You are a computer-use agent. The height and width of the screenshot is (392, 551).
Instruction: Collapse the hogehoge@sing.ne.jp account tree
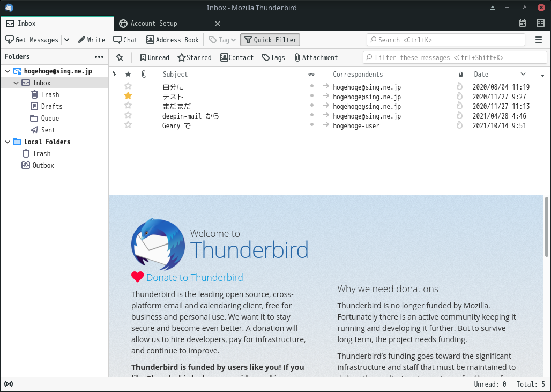(8, 71)
